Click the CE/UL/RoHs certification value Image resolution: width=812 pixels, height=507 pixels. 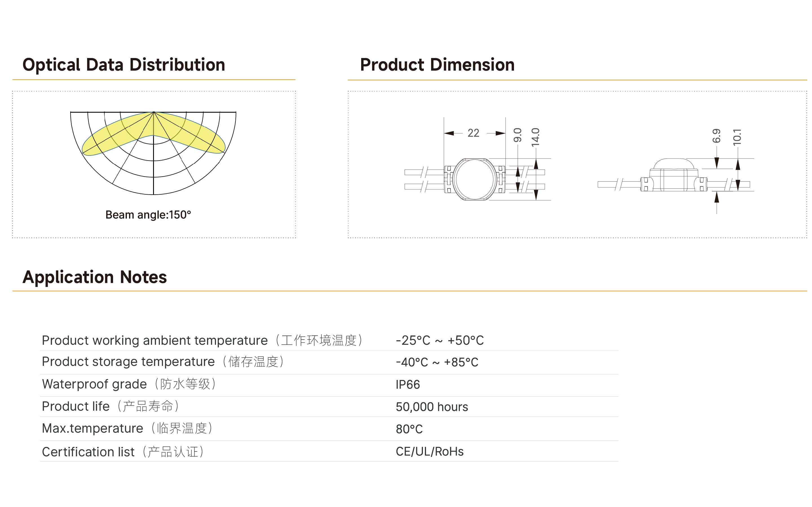429,451
